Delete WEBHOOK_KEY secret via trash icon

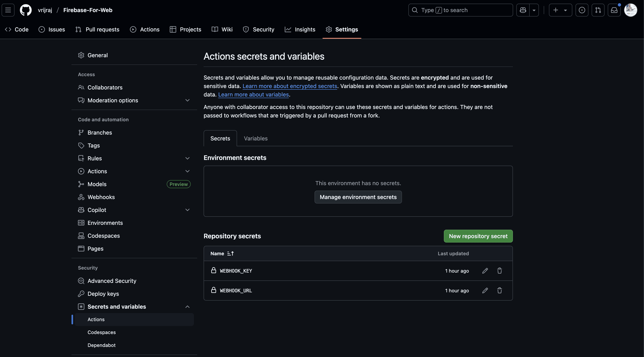pyautogui.click(x=499, y=271)
